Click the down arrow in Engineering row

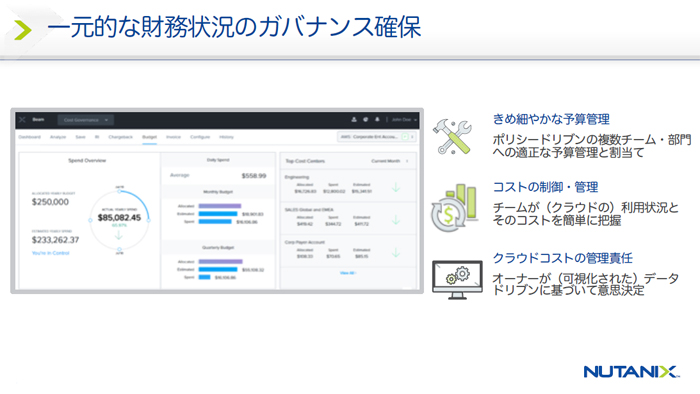(x=396, y=187)
